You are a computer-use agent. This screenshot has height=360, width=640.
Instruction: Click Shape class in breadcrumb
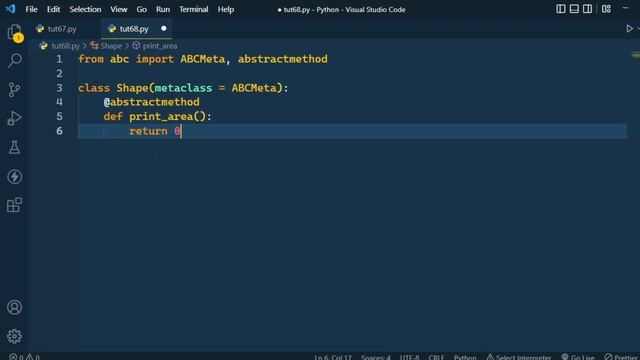[x=111, y=46]
